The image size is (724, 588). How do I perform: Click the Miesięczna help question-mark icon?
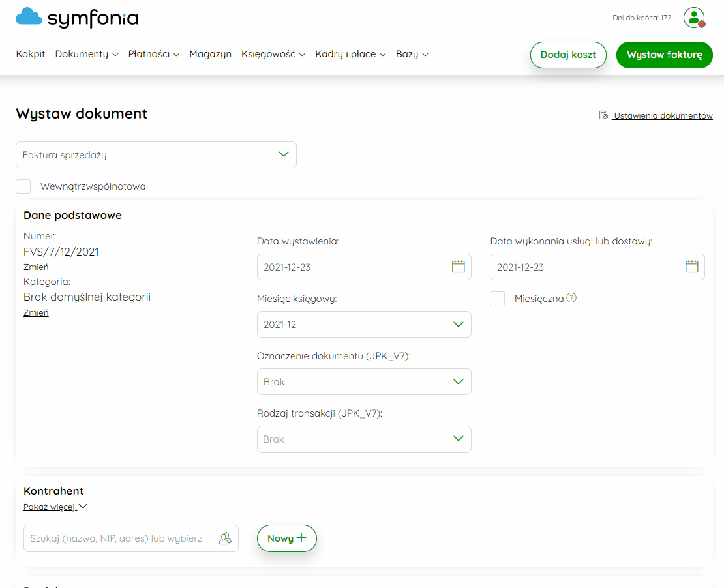pos(571,298)
